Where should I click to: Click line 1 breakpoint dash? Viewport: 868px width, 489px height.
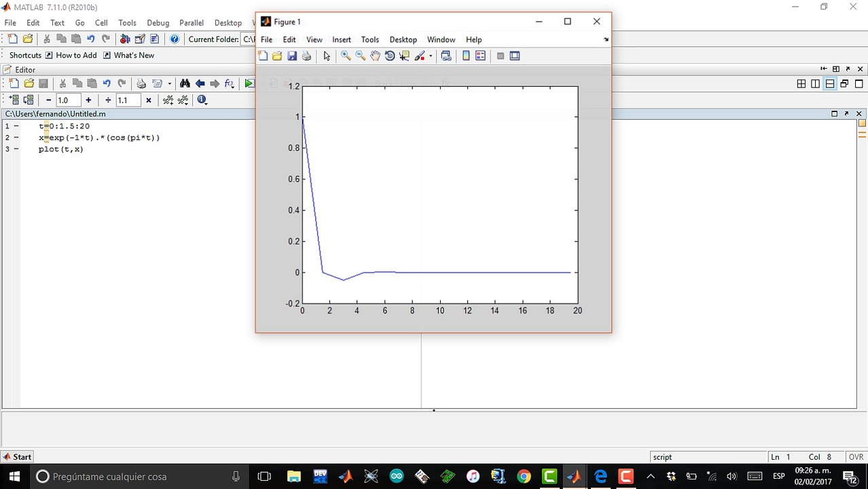pos(16,126)
